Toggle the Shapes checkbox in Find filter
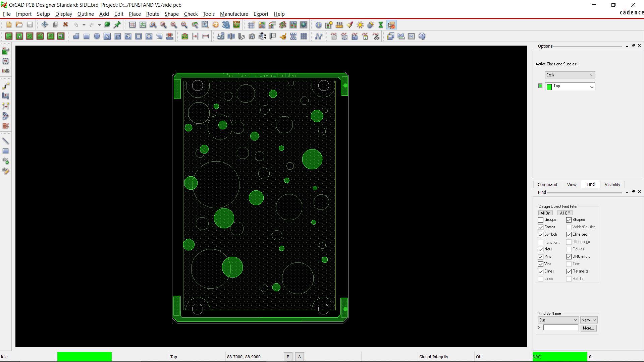This screenshot has width=644, height=362. (569, 220)
